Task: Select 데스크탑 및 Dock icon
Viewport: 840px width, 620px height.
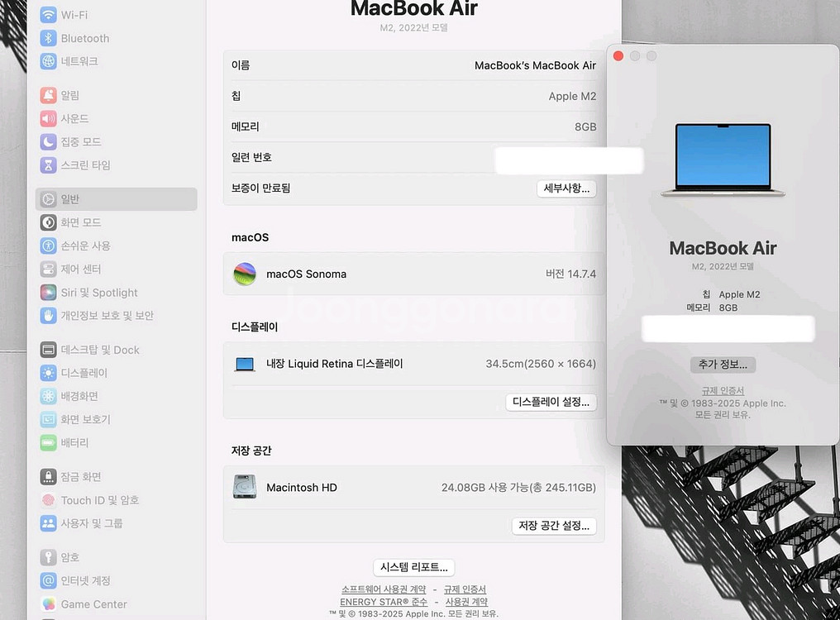Action: 48,350
